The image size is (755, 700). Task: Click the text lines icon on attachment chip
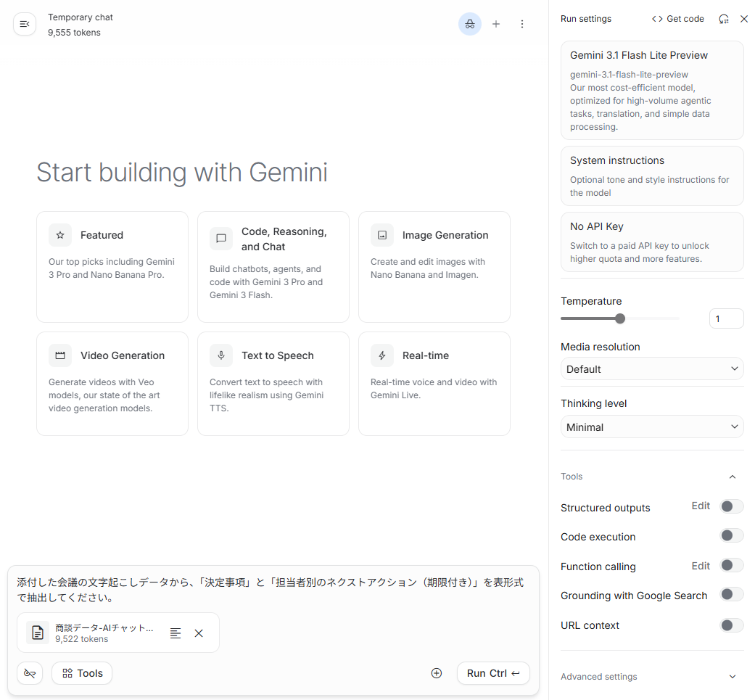(x=176, y=633)
